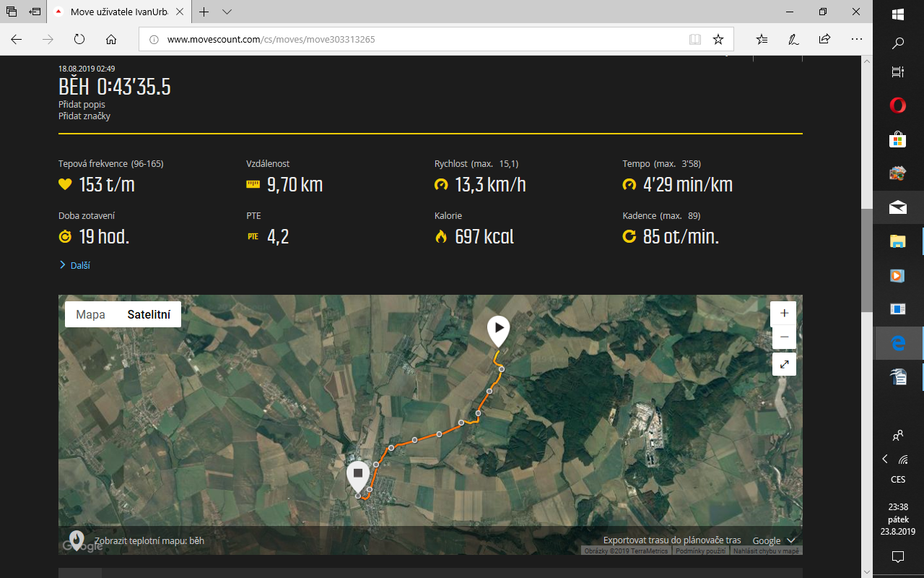The width and height of the screenshot is (924, 578).
Task: Open the Google export dropdown chevron
Action: pos(791,540)
